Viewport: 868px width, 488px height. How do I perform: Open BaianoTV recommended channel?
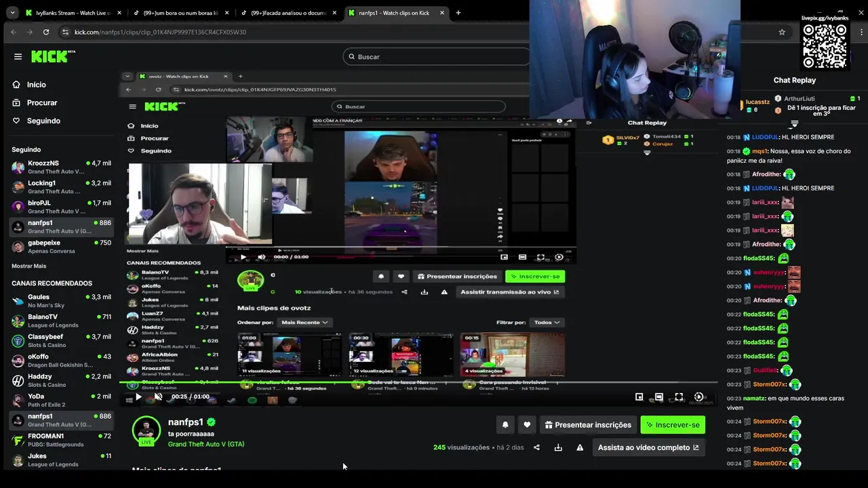(x=61, y=321)
